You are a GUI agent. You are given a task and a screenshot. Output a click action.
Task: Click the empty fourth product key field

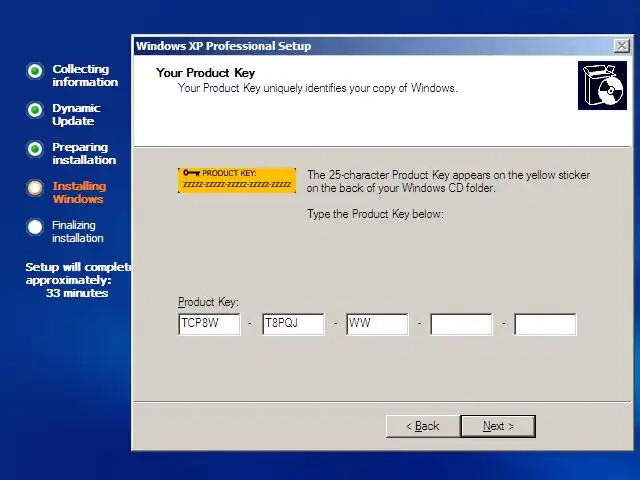point(461,324)
